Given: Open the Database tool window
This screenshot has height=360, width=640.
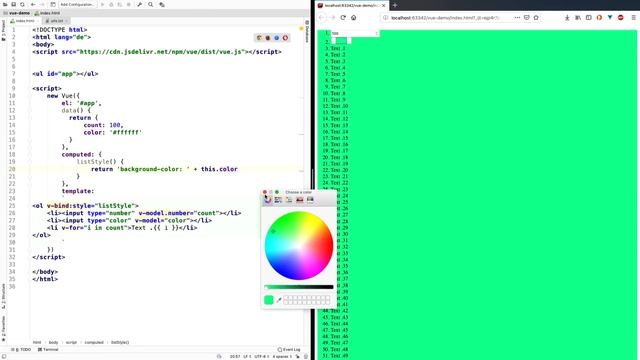Looking at the screenshot, I should click(307, 32).
